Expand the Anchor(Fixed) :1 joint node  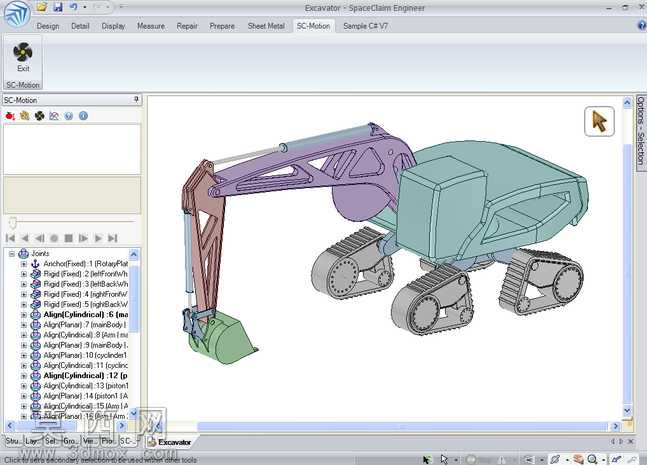[24, 264]
